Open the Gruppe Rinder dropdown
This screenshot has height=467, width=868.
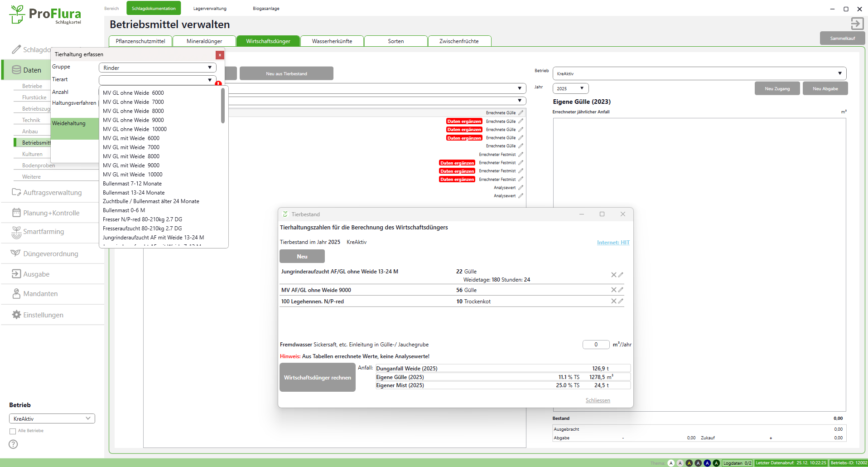(x=157, y=68)
